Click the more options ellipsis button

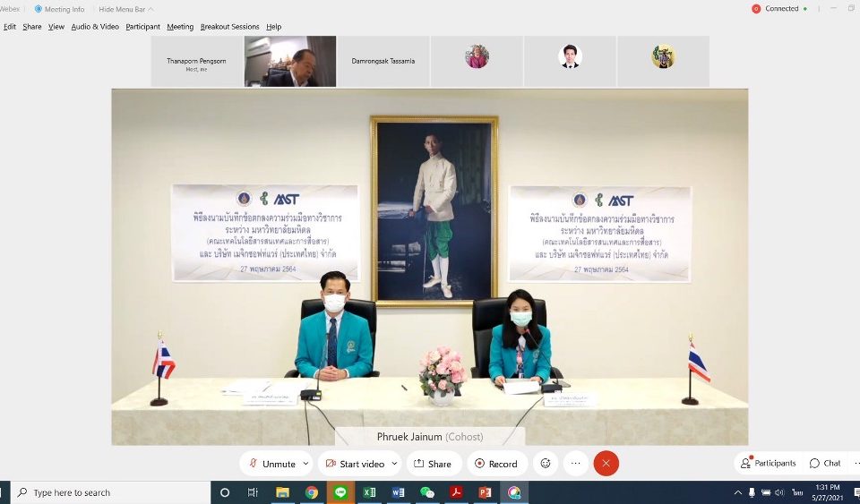[575, 464]
